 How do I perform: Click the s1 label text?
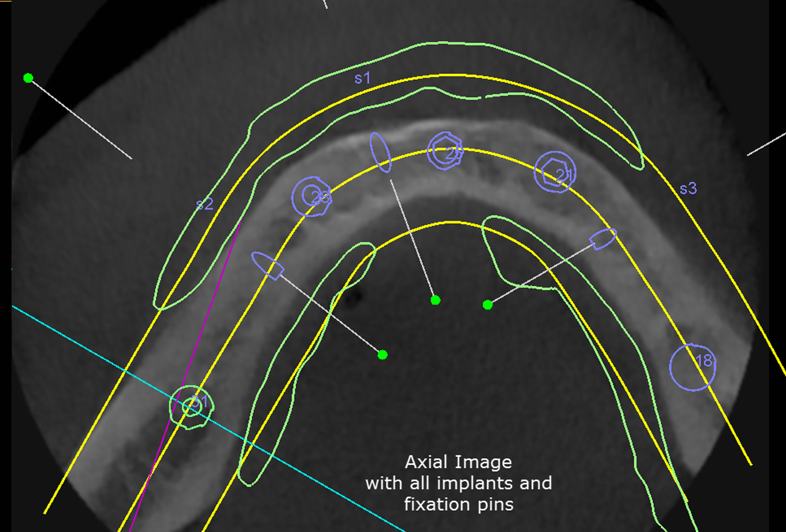coord(362,77)
